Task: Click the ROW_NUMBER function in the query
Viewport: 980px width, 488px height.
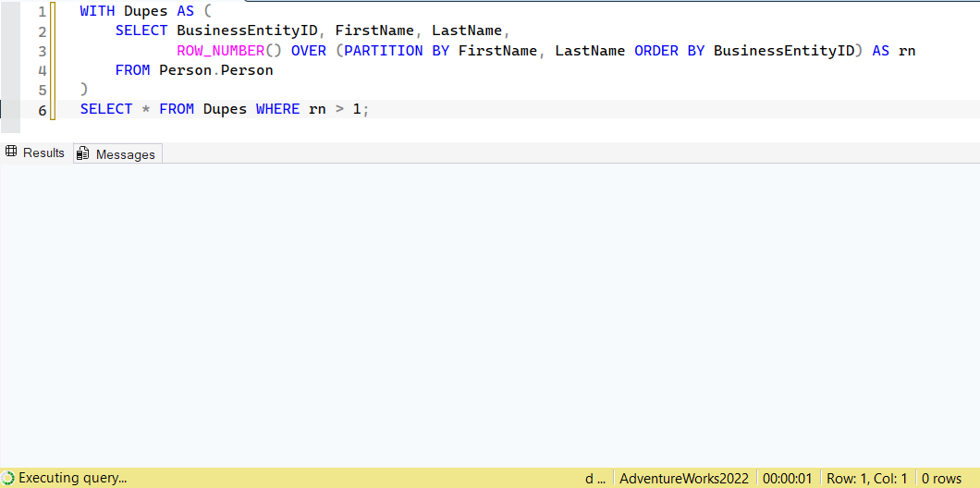Action: (221, 51)
